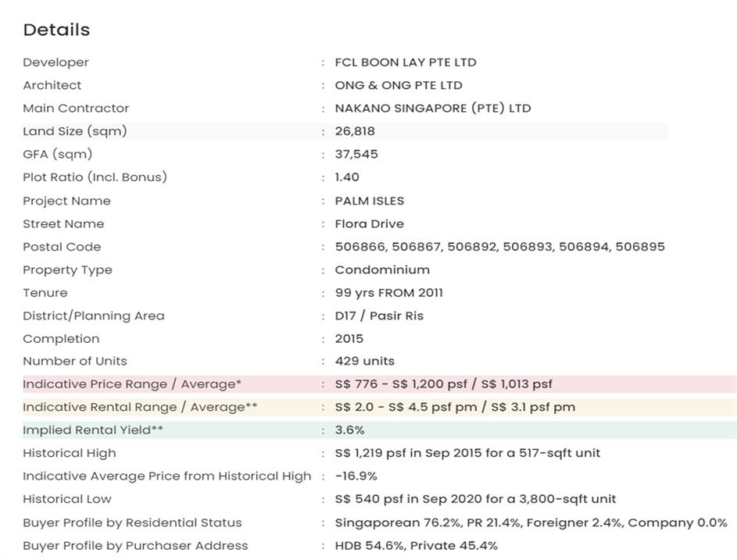The height and width of the screenshot is (560, 737).
Task: Click the Condominium property type value
Action: (x=381, y=270)
